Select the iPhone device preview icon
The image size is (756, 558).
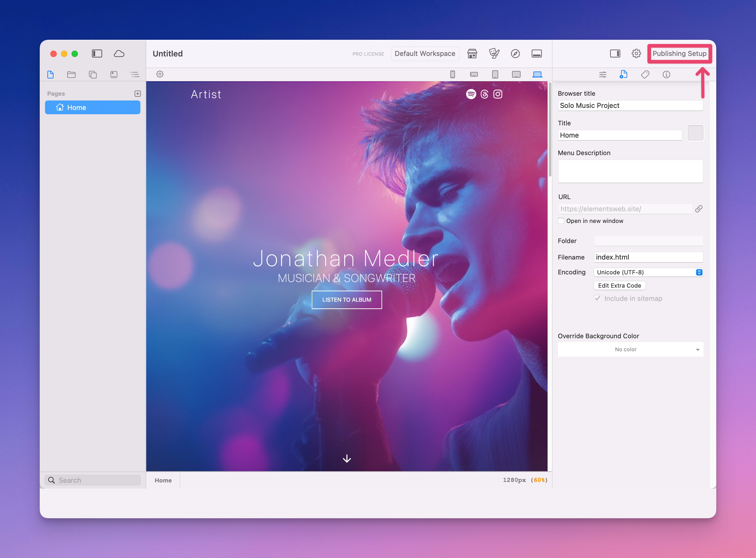pos(453,74)
